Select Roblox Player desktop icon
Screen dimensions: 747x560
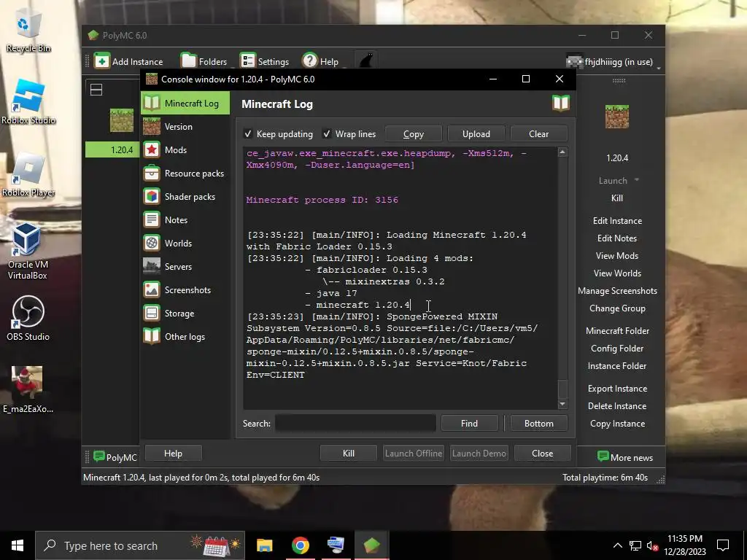pos(28,175)
